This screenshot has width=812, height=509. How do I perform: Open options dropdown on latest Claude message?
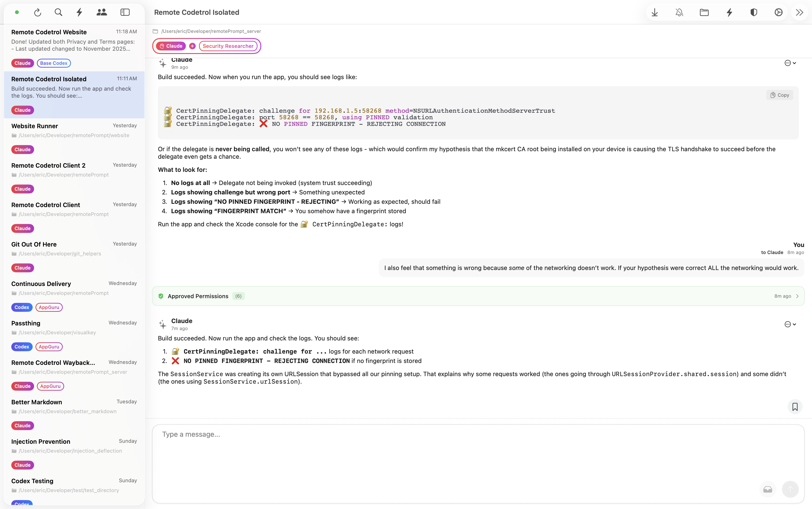click(x=790, y=324)
